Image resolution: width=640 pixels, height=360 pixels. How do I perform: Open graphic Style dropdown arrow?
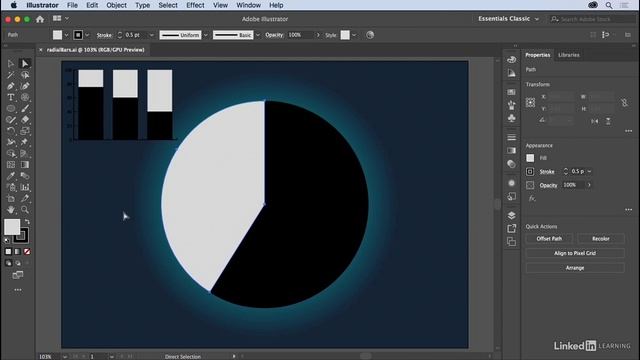(x=354, y=35)
